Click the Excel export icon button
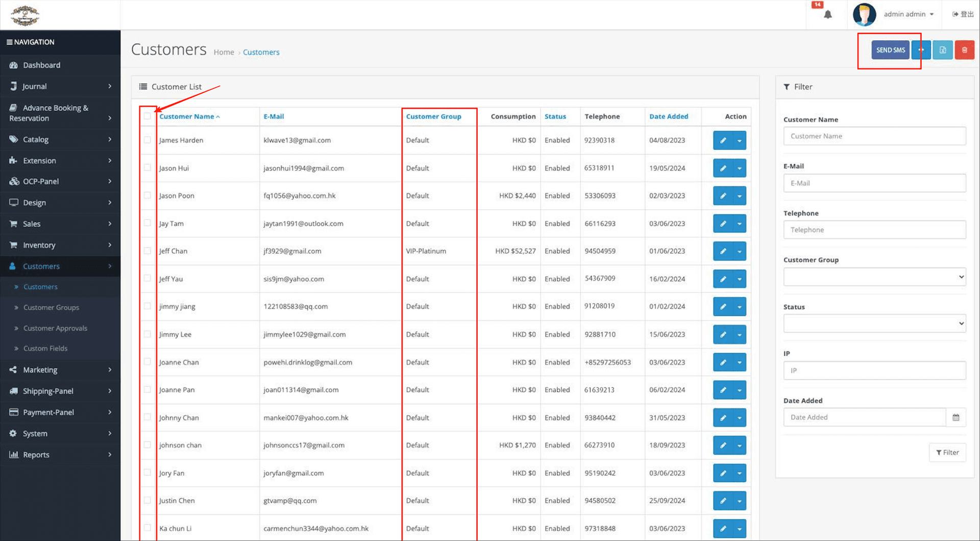Screen dimensions: 980x541 point(943,50)
